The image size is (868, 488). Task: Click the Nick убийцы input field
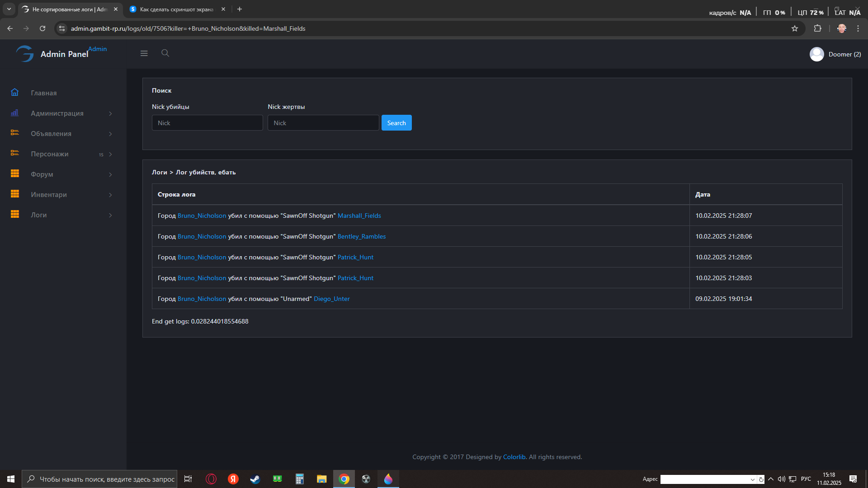(x=207, y=123)
